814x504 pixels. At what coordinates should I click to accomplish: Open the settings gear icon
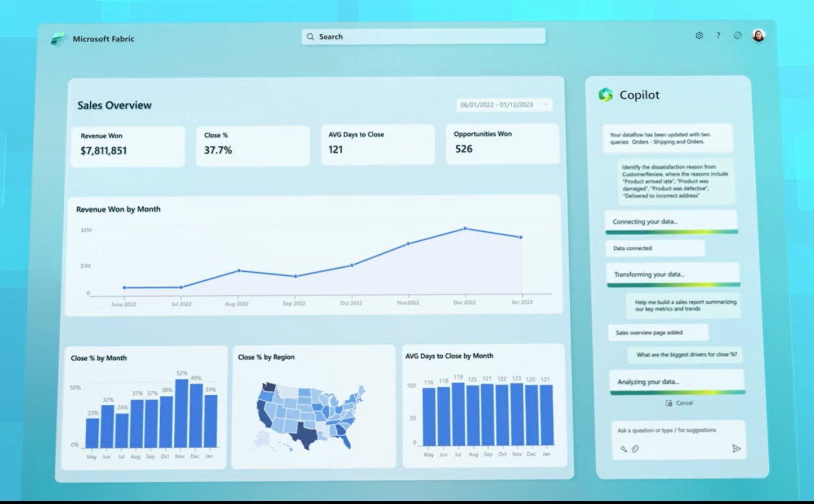699,36
